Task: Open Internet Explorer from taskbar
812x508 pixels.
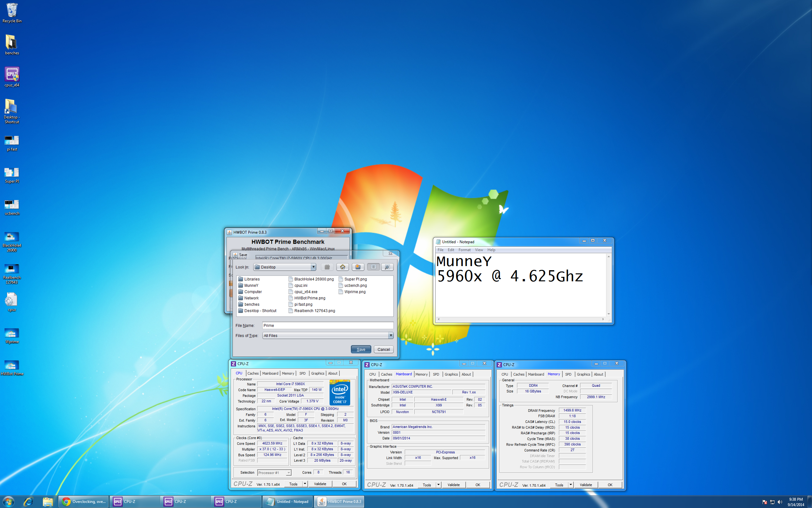Action: tap(28, 502)
